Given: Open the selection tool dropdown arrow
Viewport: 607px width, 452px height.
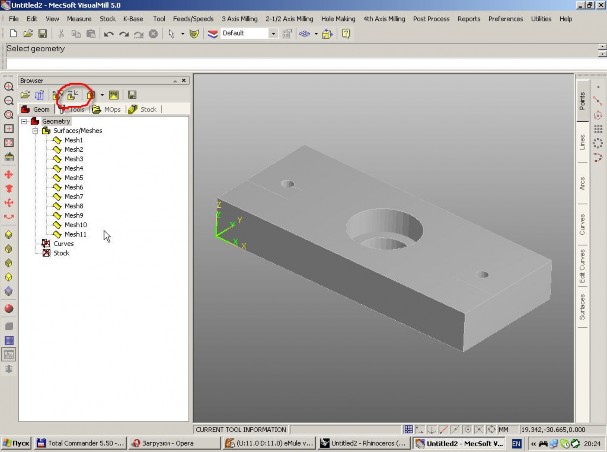Looking at the screenshot, I should [x=182, y=34].
